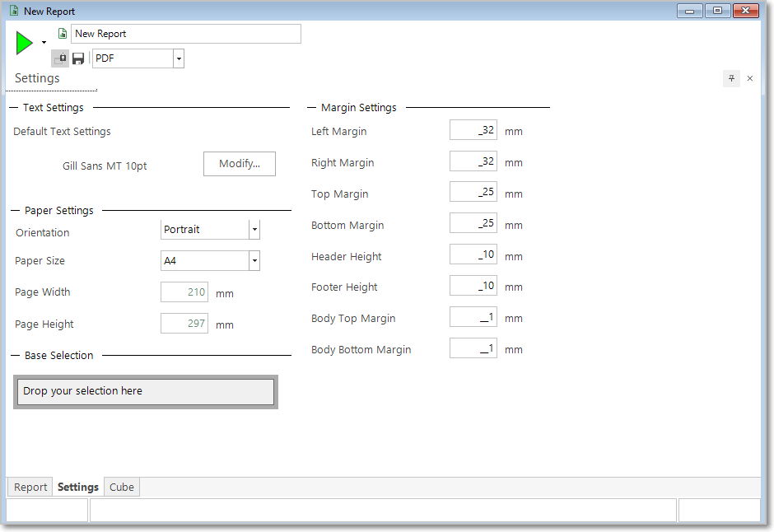Click the Default Text Settings label
The height and width of the screenshot is (532, 774).
(63, 131)
